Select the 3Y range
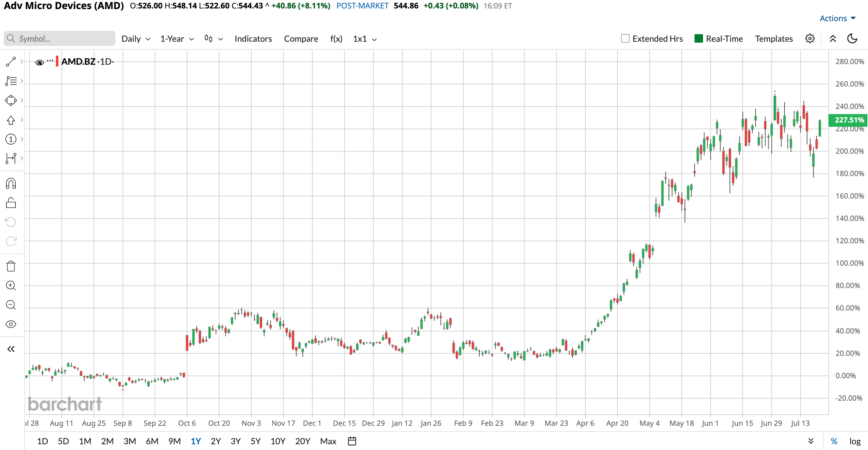 (x=235, y=441)
